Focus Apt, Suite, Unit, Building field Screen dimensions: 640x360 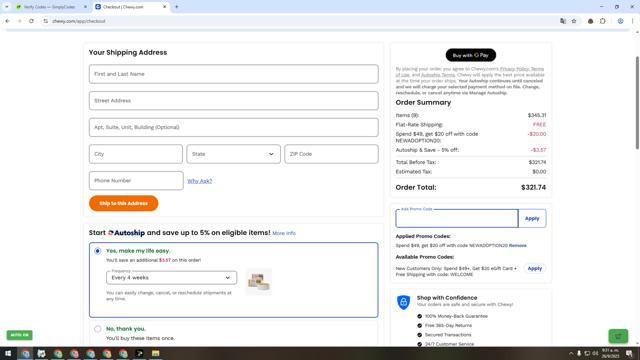click(x=233, y=127)
